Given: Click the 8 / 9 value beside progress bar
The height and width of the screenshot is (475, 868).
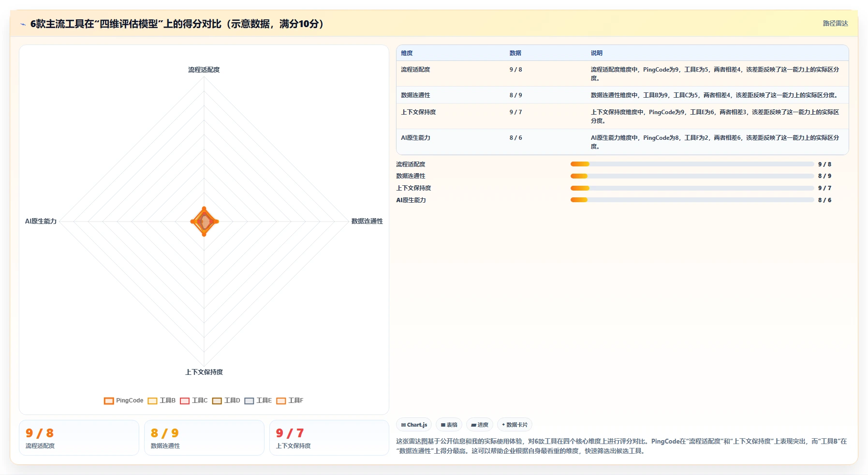Looking at the screenshot, I should pyautogui.click(x=824, y=176).
